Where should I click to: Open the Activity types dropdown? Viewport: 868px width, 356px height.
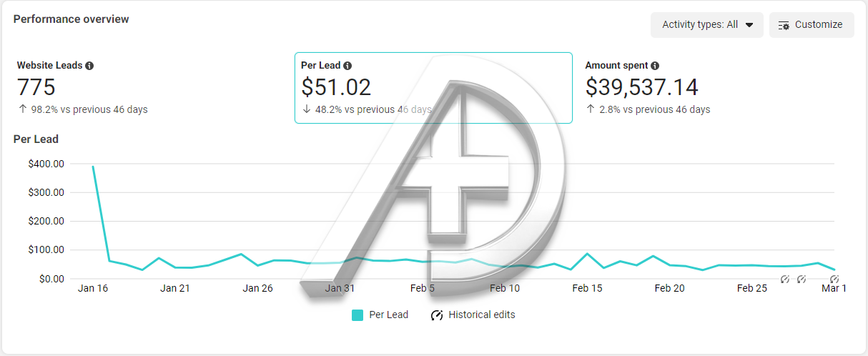pos(706,25)
